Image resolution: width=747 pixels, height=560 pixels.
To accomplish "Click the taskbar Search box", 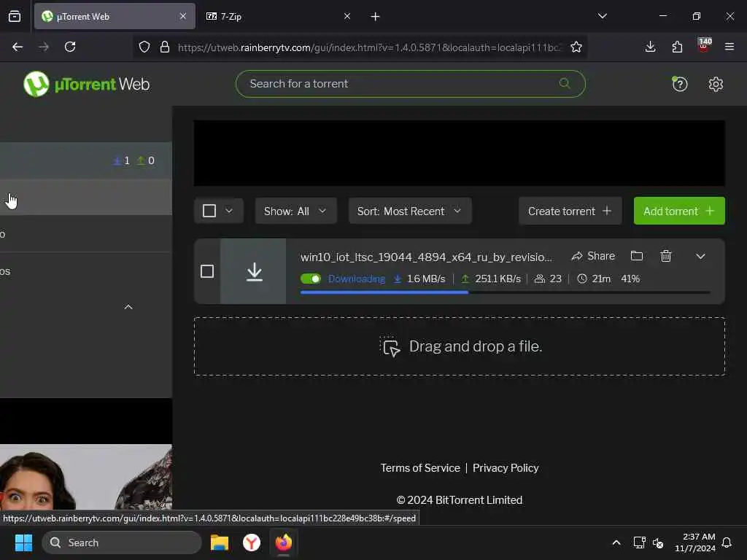I will tap(122, 542).
